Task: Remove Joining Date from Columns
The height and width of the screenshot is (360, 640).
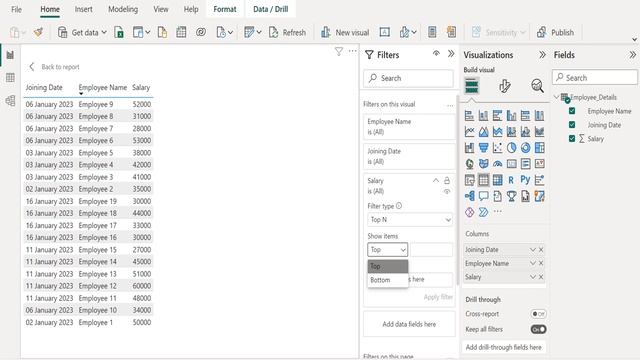Action: point(541,249)
